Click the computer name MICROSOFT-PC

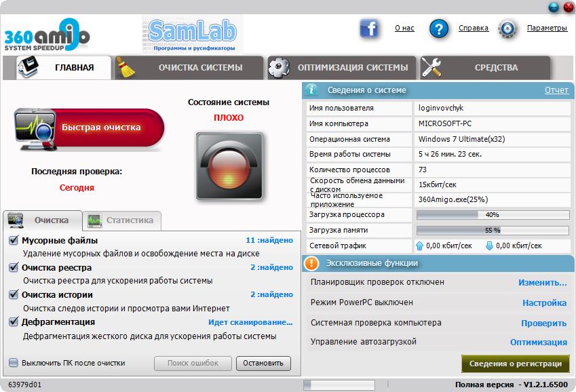[445, 123]
